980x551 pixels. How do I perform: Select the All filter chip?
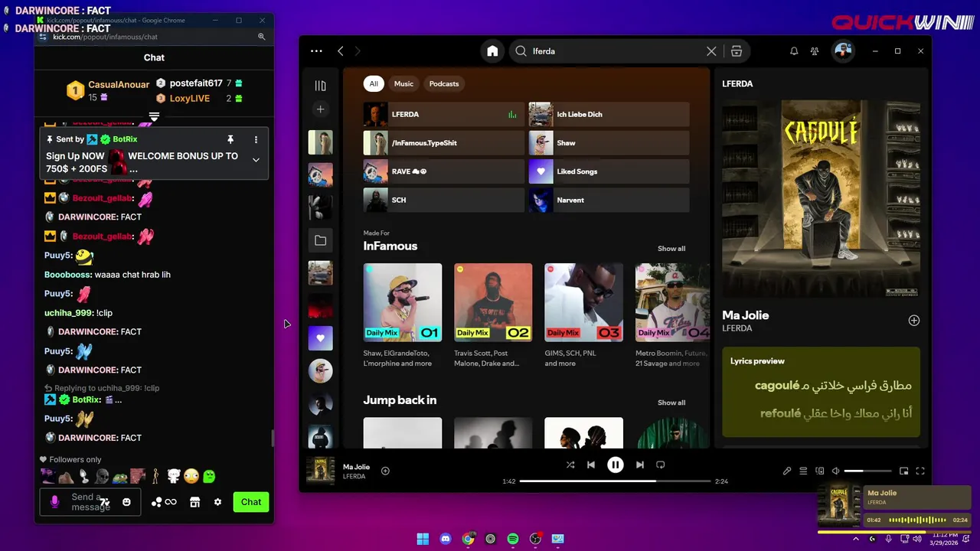coord(374,83)
